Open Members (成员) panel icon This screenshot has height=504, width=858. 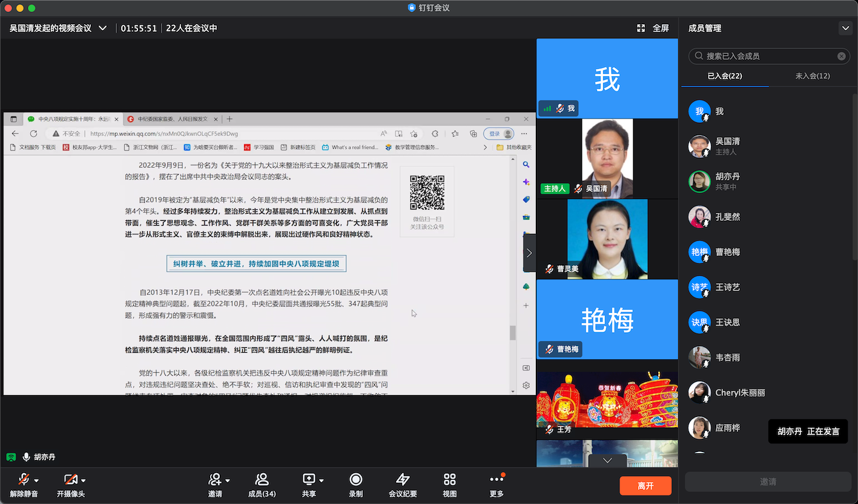[x=262, y=480]
